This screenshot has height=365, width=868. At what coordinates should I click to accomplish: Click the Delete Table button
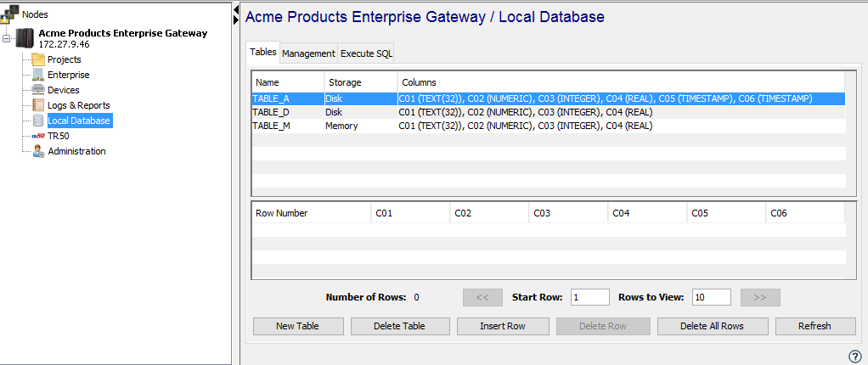click(x=400, y=326)
